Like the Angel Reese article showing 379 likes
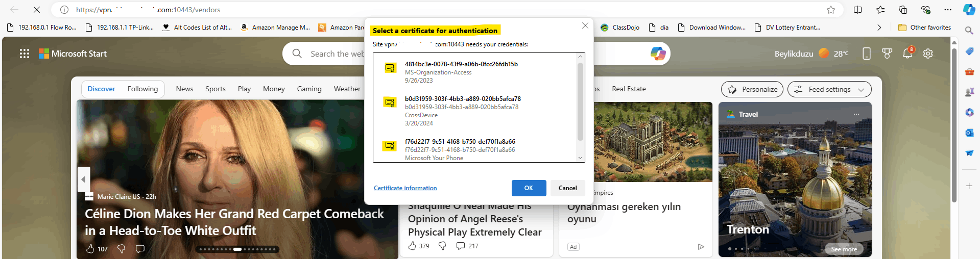Screen dimensions: 980x259 pos(413,246)
